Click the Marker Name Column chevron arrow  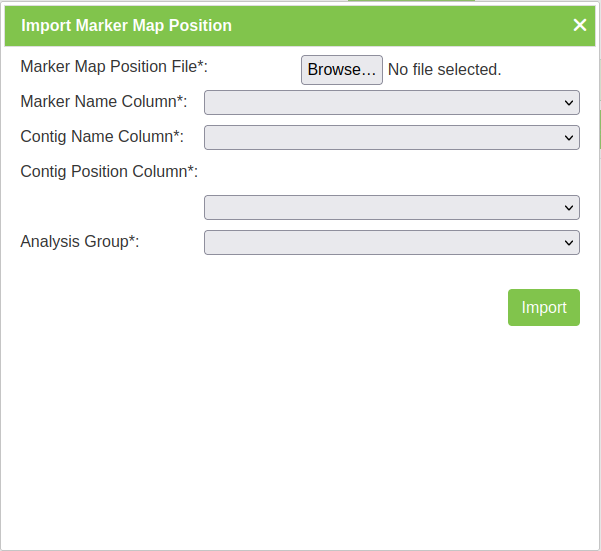point(569,102)
